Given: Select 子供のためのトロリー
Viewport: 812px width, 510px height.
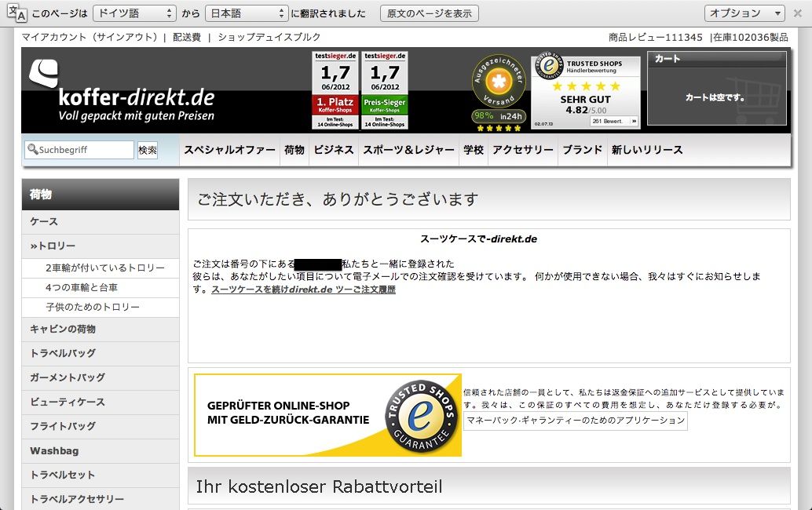Looking at the screenshot, I should [x=101, y=308].
